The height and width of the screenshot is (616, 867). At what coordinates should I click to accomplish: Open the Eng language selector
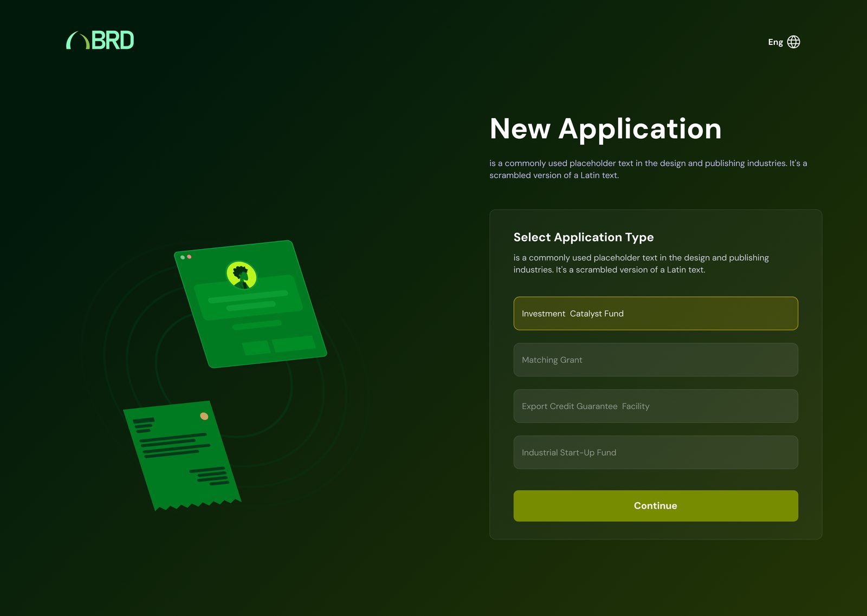coord(784,42)
